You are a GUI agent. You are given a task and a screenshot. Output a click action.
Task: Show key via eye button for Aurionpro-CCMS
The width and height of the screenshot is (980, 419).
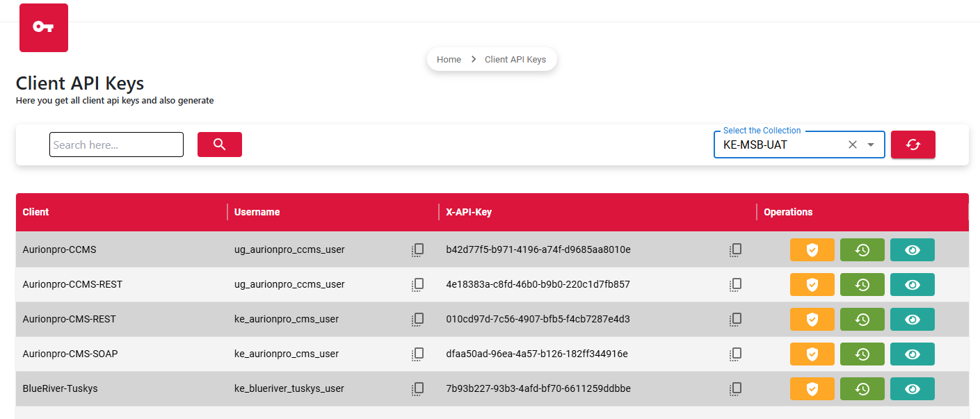(x=913, y=249)
